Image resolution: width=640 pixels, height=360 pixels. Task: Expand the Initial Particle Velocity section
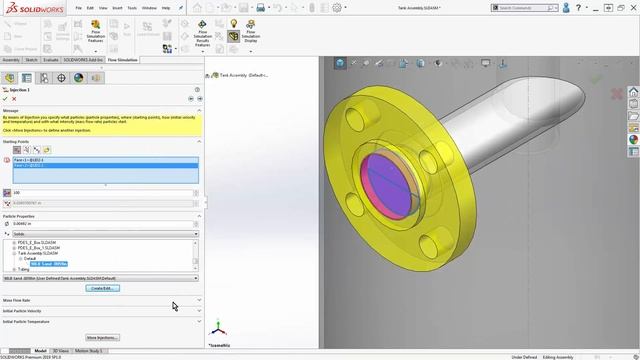(199, 311)
